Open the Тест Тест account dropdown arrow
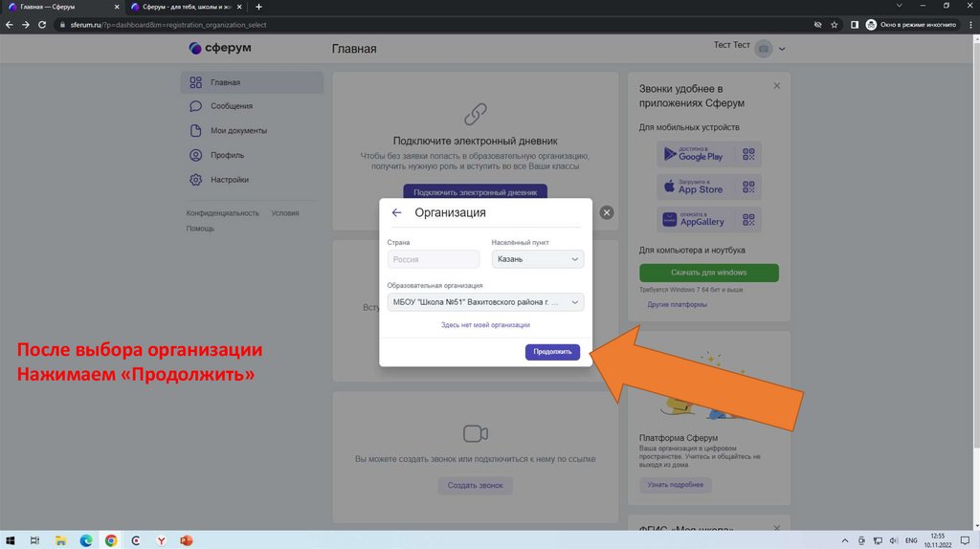This screenshot has height=549, width=980. pos(782,49)
